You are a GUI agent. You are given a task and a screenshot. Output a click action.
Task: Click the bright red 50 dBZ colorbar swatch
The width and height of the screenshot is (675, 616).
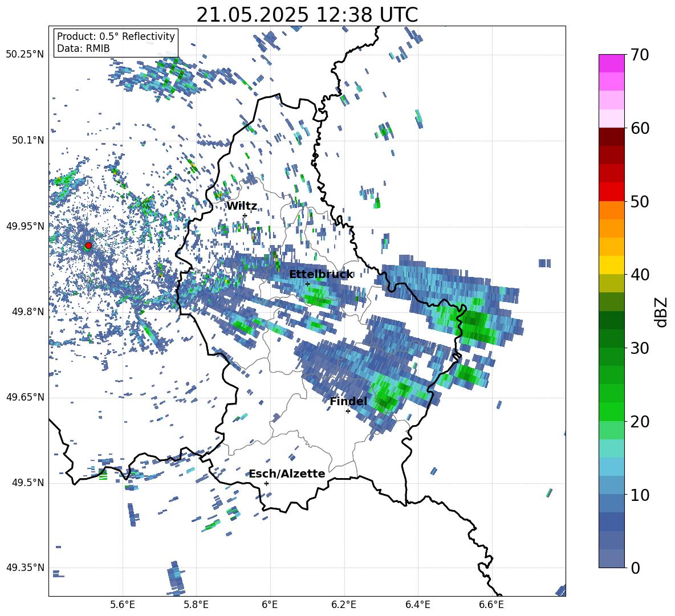611,192
